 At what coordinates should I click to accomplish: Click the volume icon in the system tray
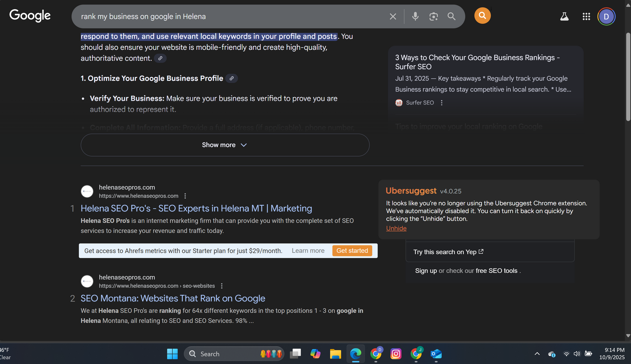pyautogui.click(x=577, y=354)
